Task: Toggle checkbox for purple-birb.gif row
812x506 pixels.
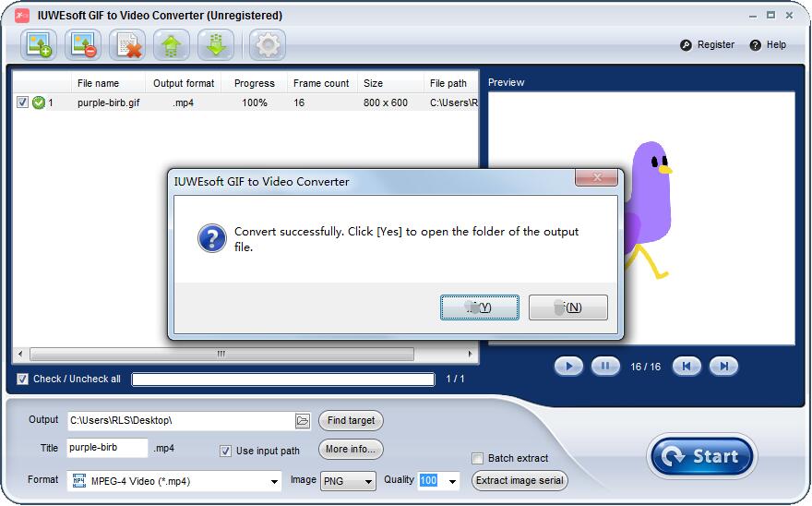Action: [x=22, y=102]
